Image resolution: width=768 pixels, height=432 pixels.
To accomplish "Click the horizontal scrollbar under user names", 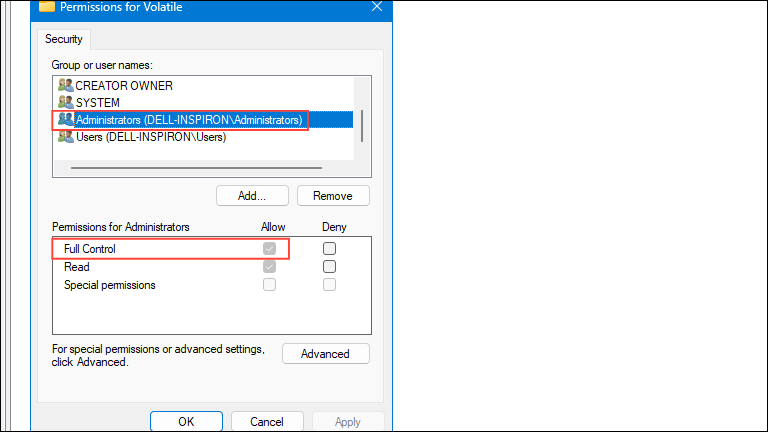I will (196, 168).
